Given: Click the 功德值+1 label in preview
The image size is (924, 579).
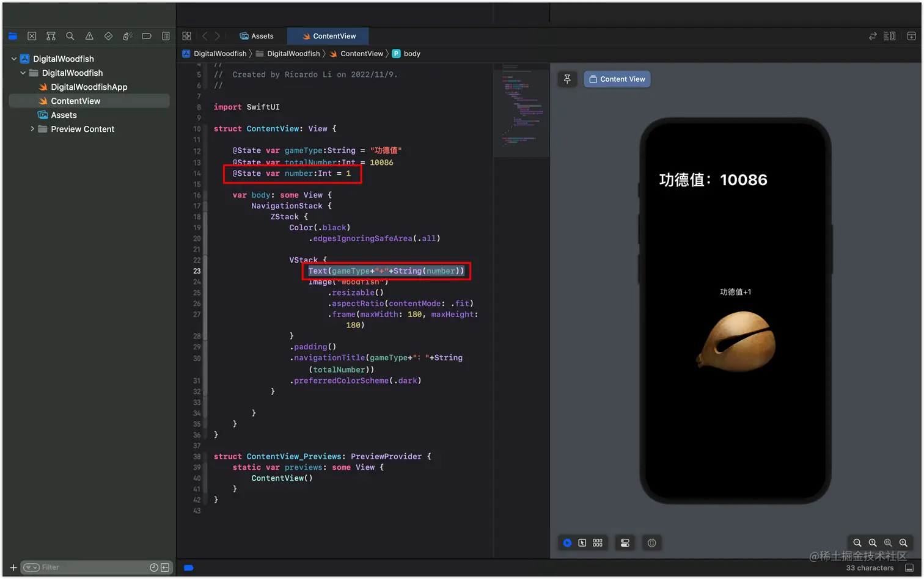Looking at the screenshot, I should [736, 292].
